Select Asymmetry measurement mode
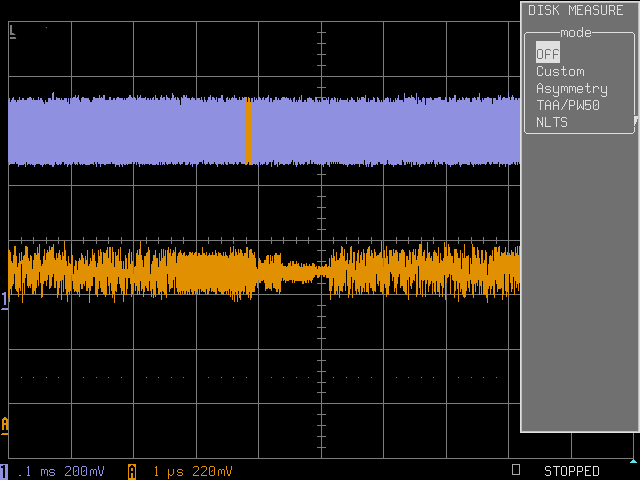 [571, 89]
